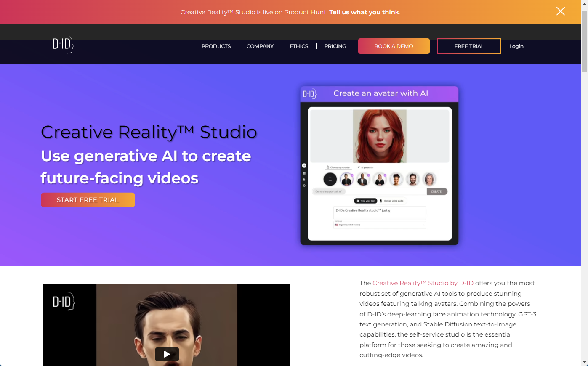Click the document icon in the studio sidebar

304,180
